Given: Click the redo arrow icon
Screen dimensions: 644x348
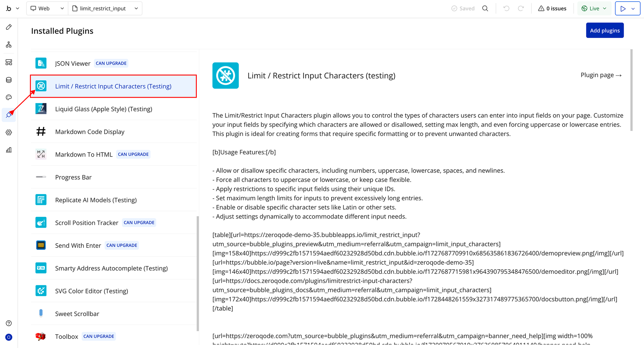Looking at the screenshot, I should (521, 8).
